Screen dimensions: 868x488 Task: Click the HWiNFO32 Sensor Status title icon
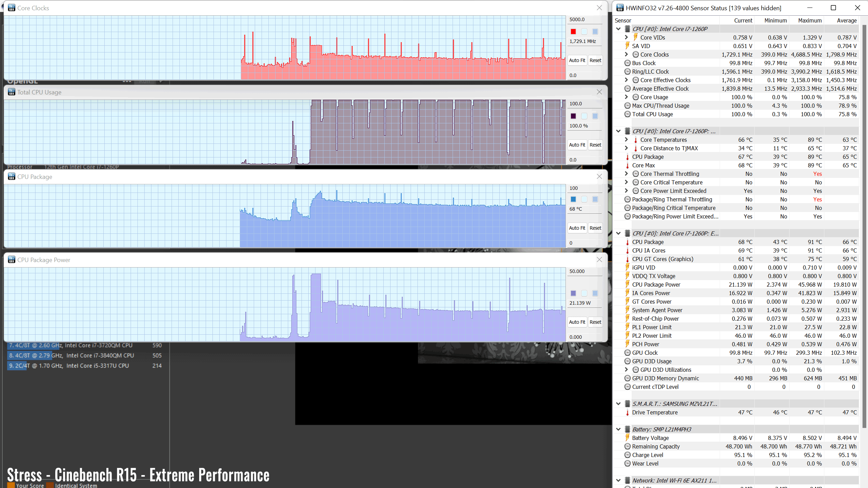coord(620,8)
